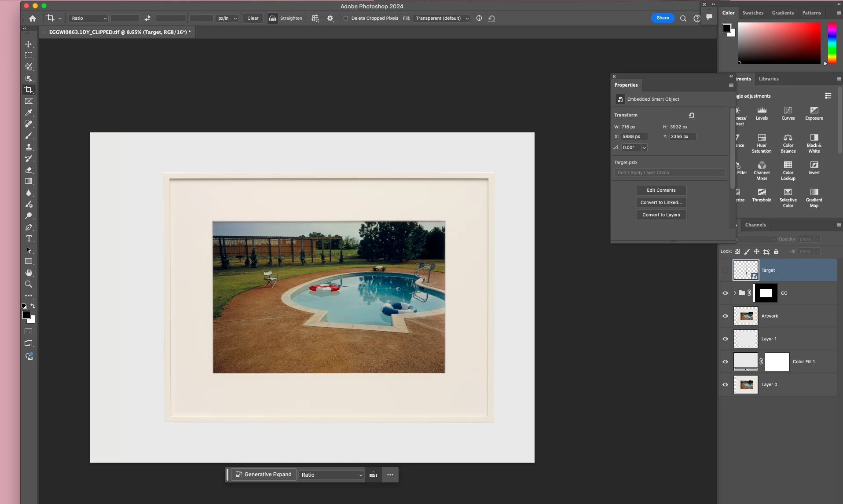The image size is (843, 504).
Task: Click the Edit Contents button
Action: (661, 190)
